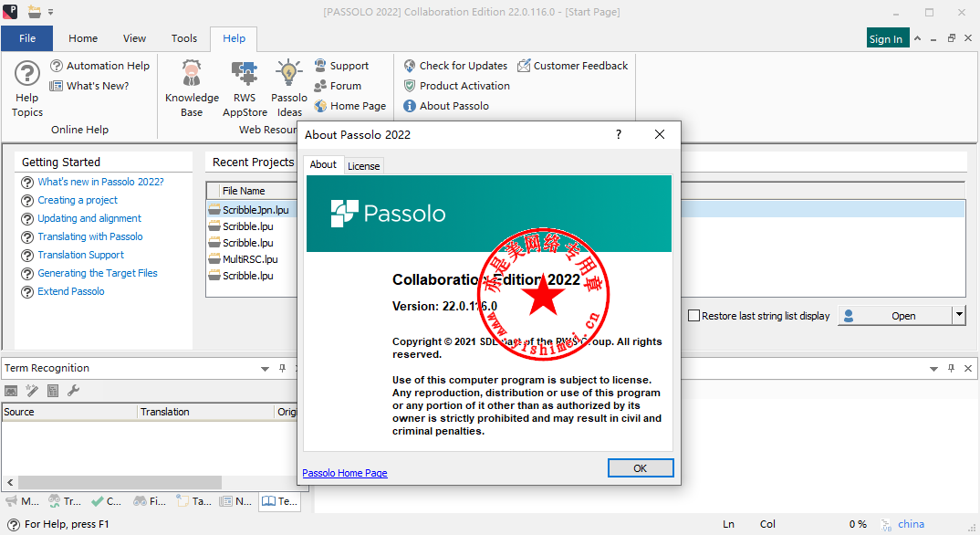980x535 pixels.
Task: Open Help Topics in ribbon
Action: (26, 89)
